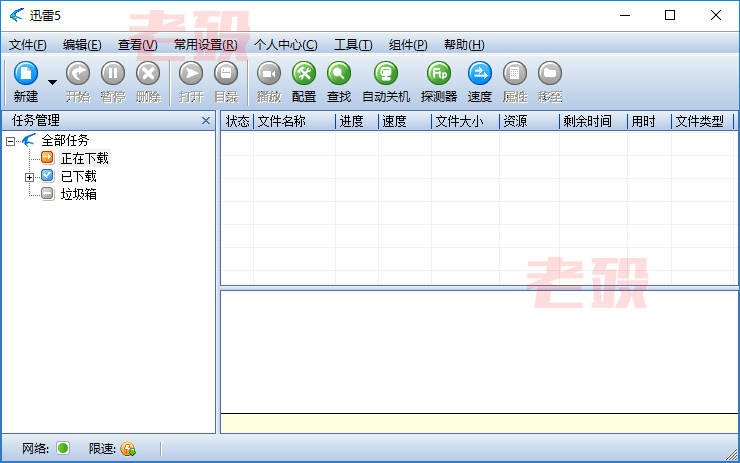Collapse the 全部任务 tree node
The width and height of the screenshot is (740, 463).
[10, 141]
